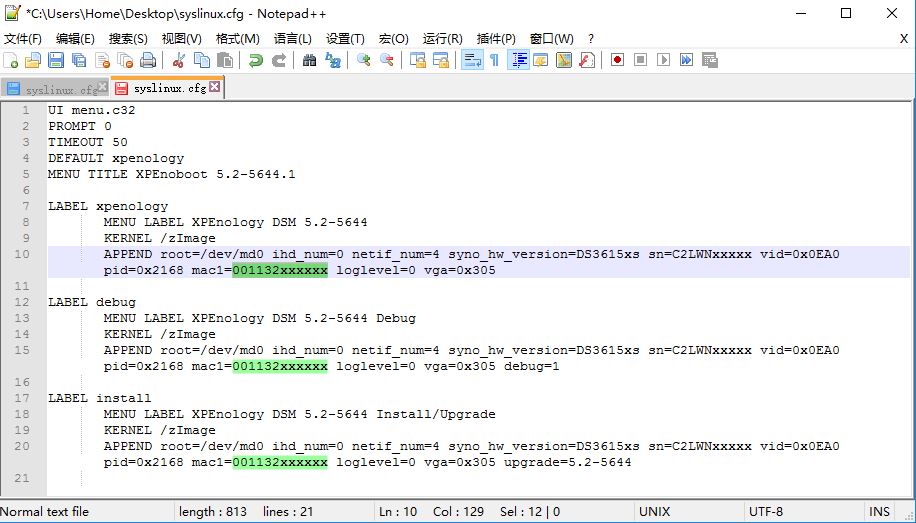
Task: Close the current document via the toolbar Close icon
Action: coord(102,60)
